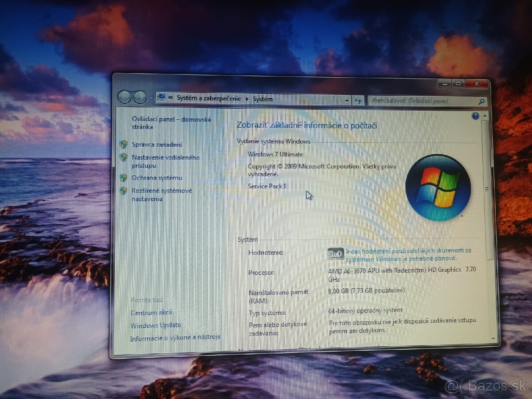Click the shield icon next to Ochrana systému

124,178
